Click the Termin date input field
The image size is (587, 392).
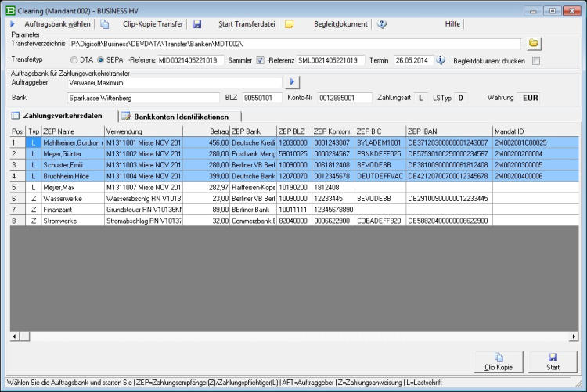click(412, 60)
